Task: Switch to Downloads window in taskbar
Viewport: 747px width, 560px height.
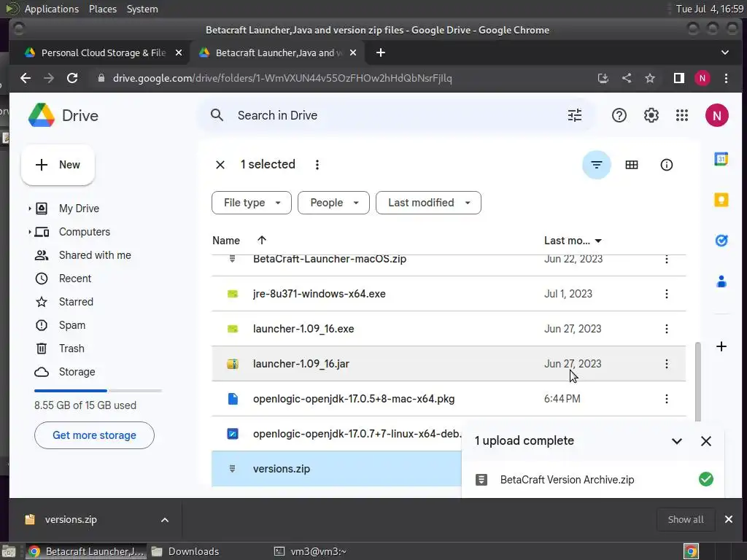Action: coord(186,551)
